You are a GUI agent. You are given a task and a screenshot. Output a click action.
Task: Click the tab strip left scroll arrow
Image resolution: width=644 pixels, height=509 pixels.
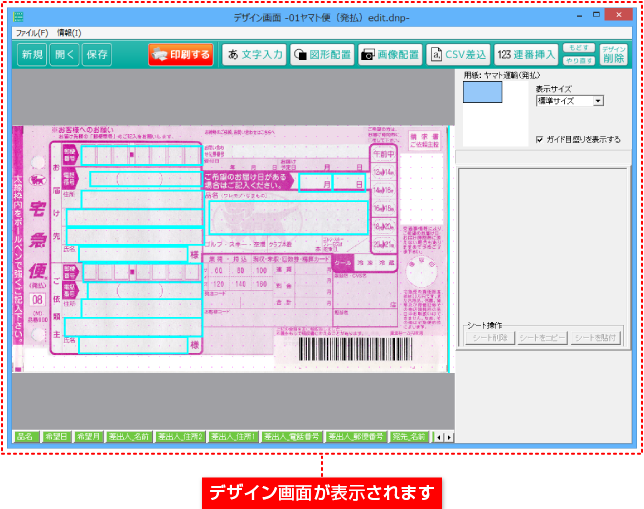[x=439, y=438]
